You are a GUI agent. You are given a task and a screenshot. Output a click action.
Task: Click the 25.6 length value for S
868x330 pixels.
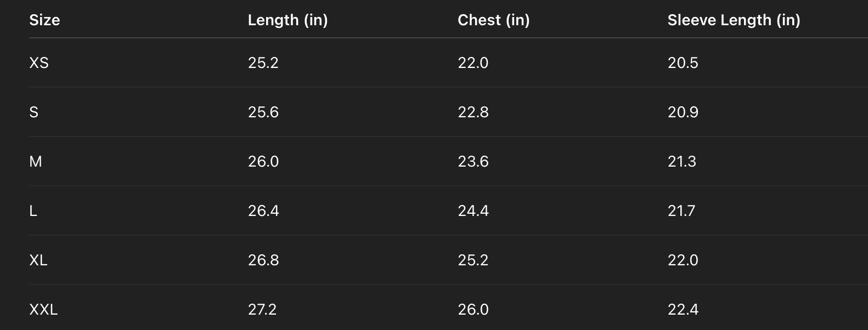pos(263,112)
